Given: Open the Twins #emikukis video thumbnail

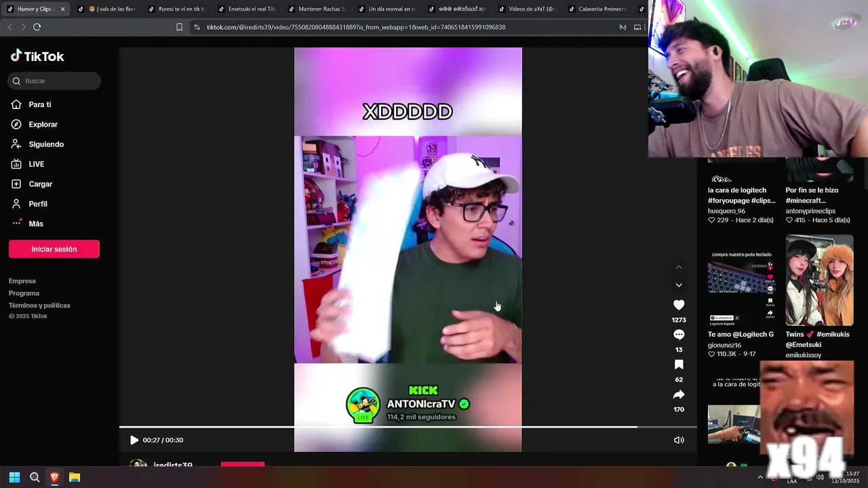Looking at the screenshot, I should [x=819, y=281].
